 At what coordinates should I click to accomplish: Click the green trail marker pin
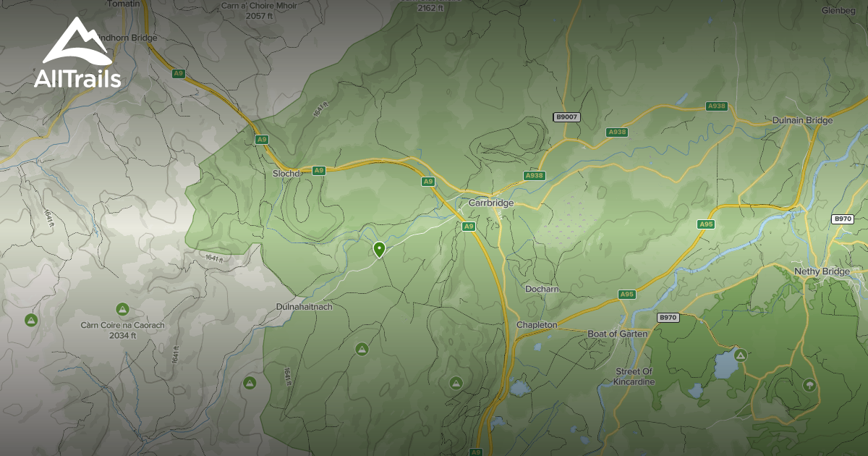[380, 250]
